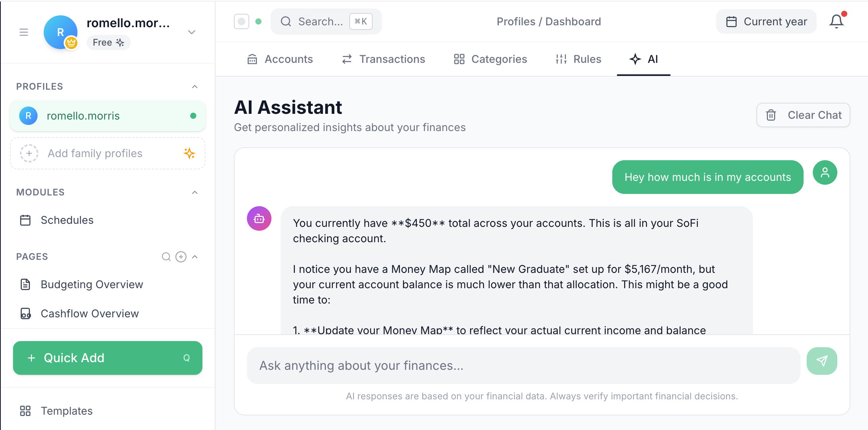The image size is (868, 430).
Task: Select the Schedules calendar icon
Action: tap(25, 220)
